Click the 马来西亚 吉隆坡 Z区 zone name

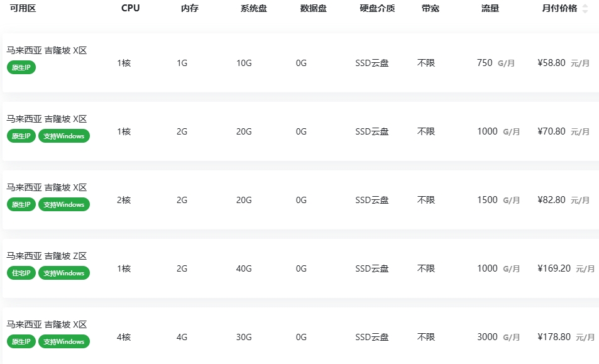[x=47, y=256]
